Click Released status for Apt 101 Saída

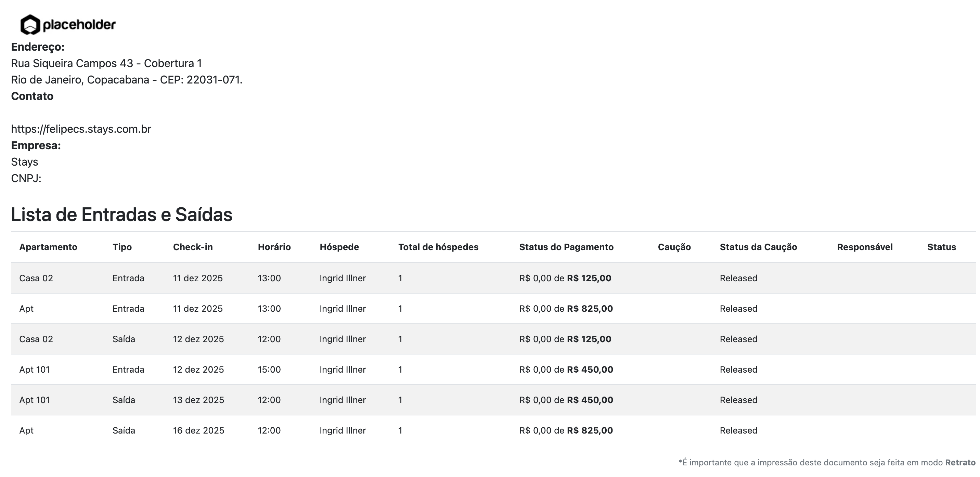tap(738, 400)
